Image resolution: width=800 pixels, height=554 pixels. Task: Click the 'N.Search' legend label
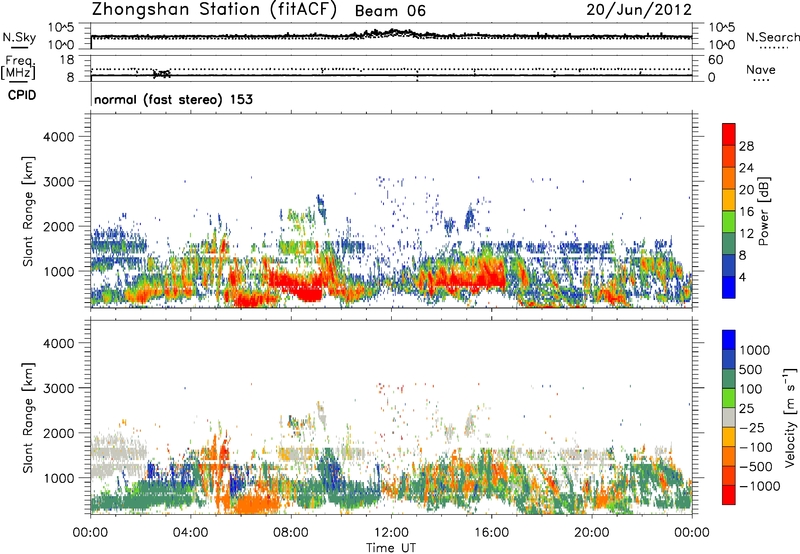[772, 37]
